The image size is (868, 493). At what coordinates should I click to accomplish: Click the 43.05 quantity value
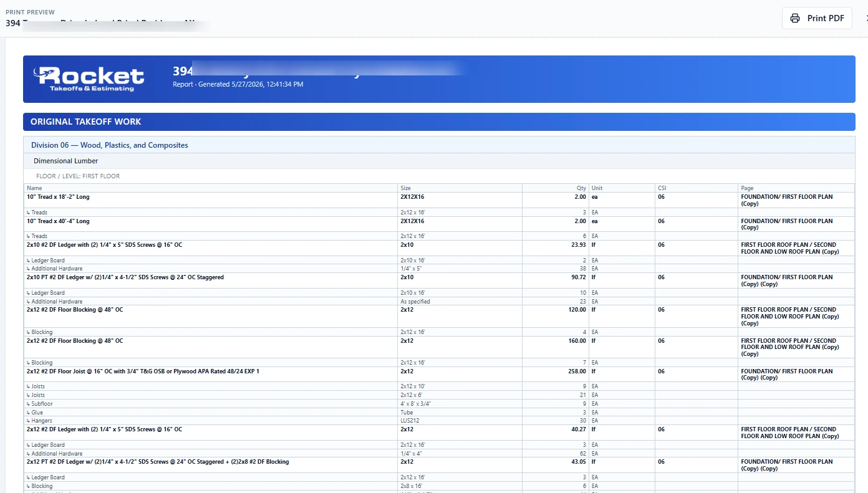[579, 462]
